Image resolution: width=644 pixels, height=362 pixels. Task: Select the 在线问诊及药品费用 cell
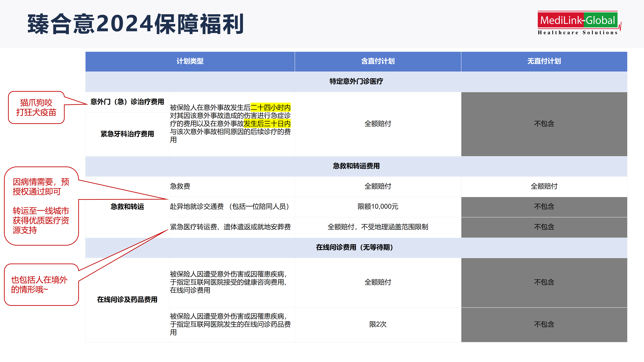[x=127, y=299]
